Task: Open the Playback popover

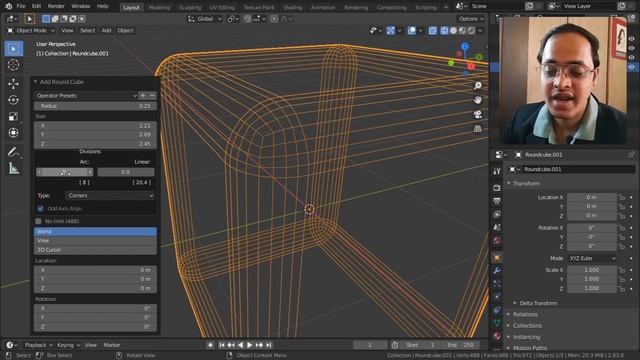Action: click(38, 345)
